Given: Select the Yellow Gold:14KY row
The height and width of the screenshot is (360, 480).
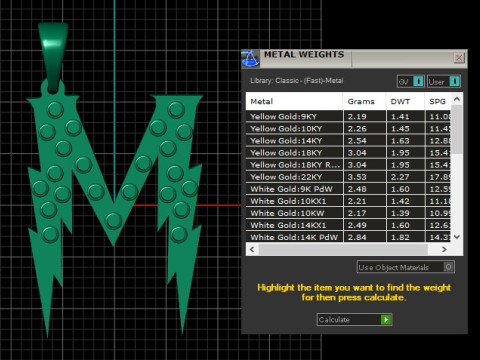Looking at the screenshot, I should pos(348,140).
